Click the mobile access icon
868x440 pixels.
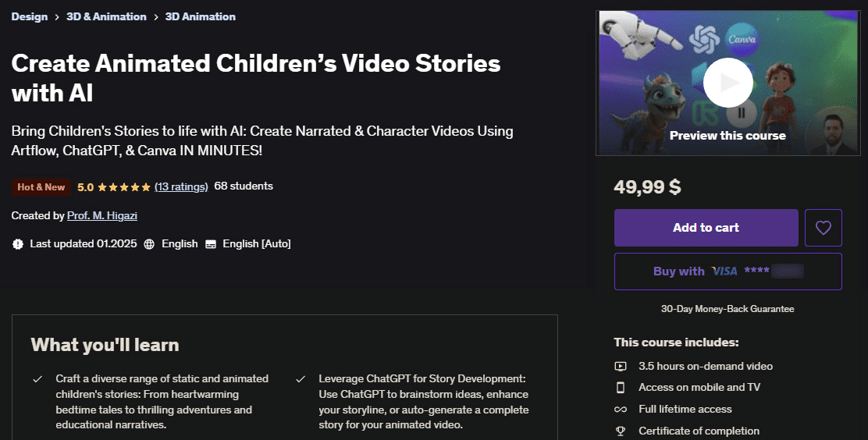point(621,388)
